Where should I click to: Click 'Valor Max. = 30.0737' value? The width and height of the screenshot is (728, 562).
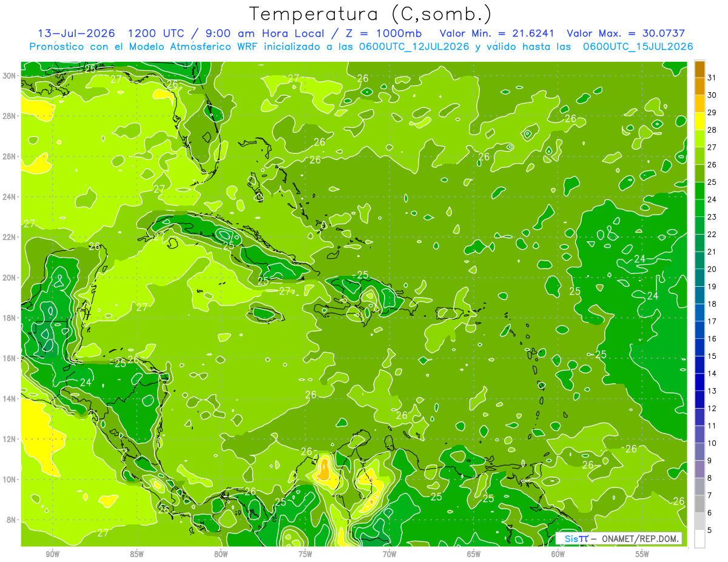pos(625,33)
